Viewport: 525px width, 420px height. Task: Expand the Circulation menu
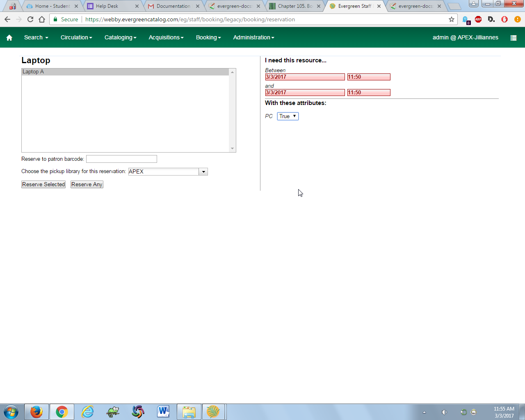click(x=76, y=37)
